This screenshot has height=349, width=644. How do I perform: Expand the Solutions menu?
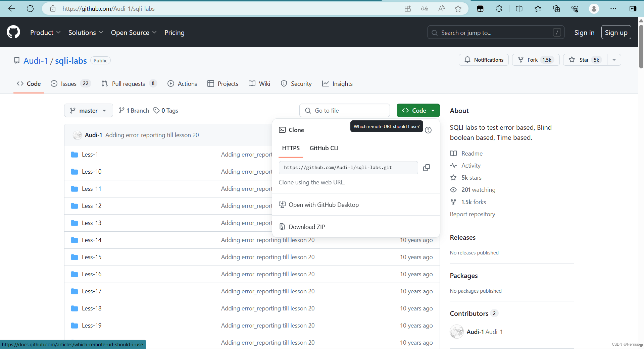click(x=86, y=33)
